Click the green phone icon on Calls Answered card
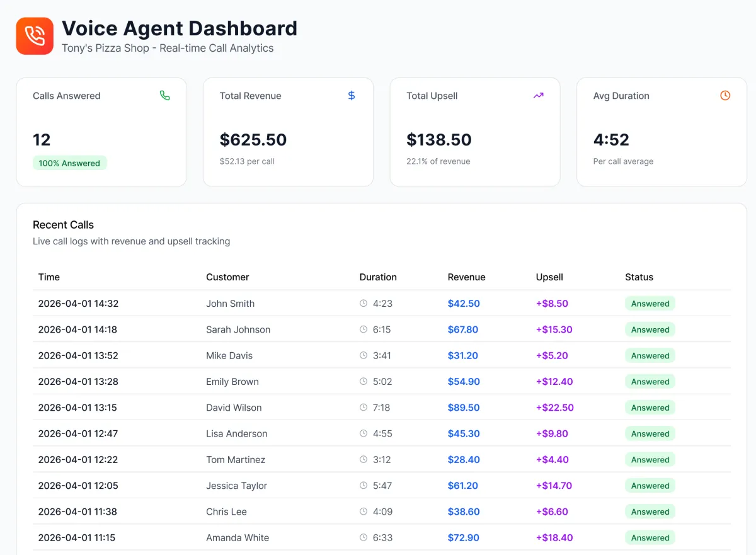This screenshot has height=555, width=756. coord(165,95)
